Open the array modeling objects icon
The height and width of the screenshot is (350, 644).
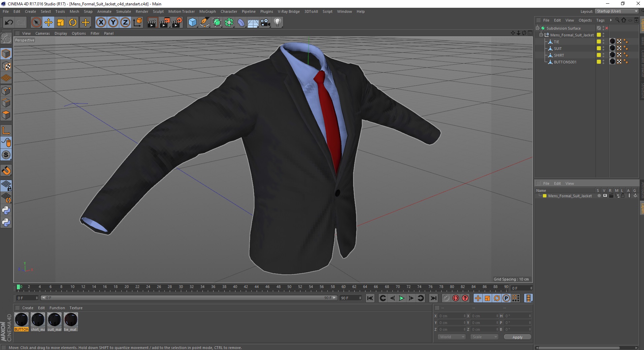229,23
